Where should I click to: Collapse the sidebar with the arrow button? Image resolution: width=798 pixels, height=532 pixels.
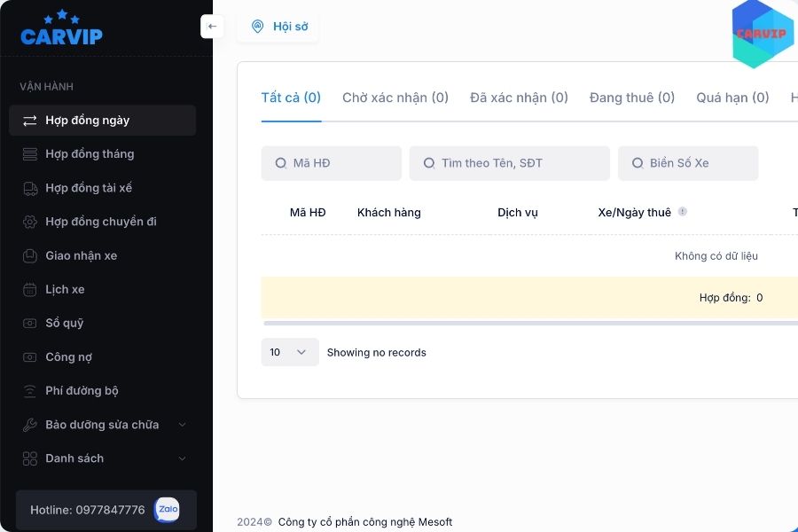tap(212, 27)
